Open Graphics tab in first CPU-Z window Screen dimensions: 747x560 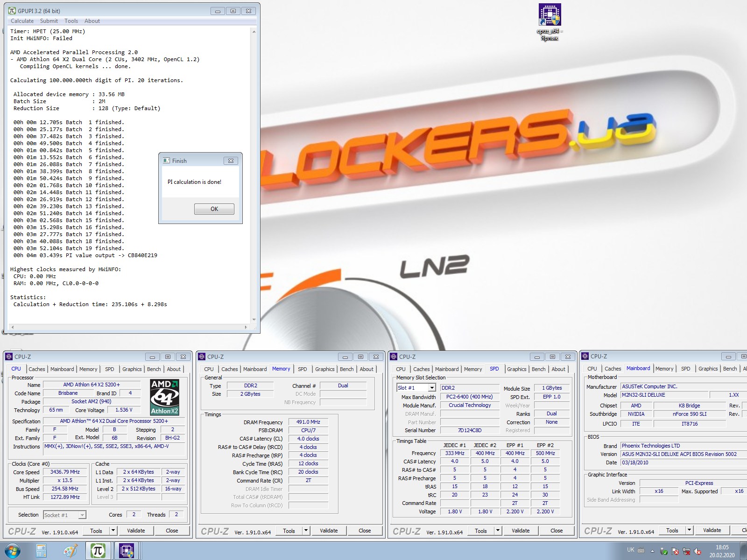pos(132,369)
